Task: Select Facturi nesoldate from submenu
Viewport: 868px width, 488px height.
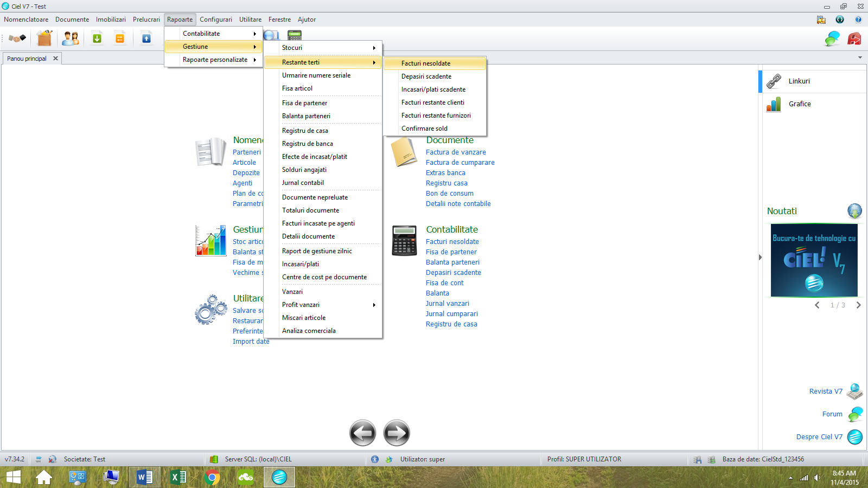Action: pos(435,63)
